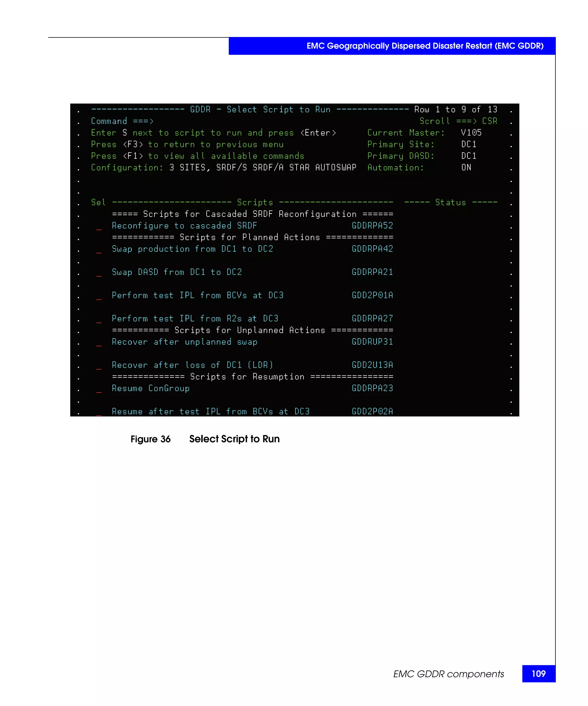Click Primary Site value DC1
The image size is (588, 706).
(469, 144)
